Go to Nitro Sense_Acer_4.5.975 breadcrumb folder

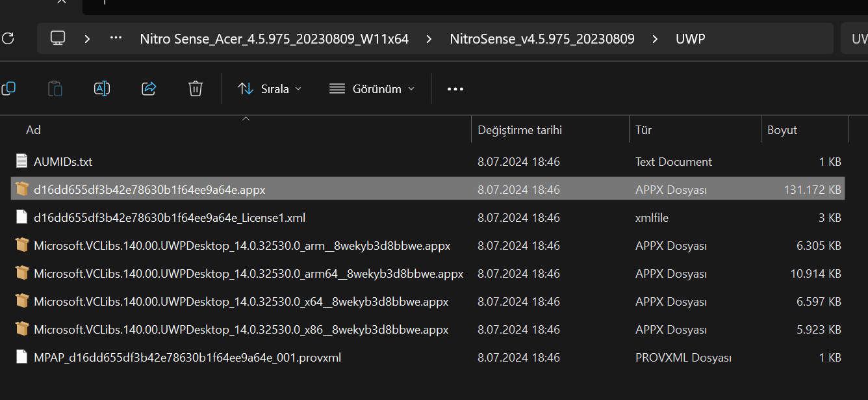click(274, 39)
